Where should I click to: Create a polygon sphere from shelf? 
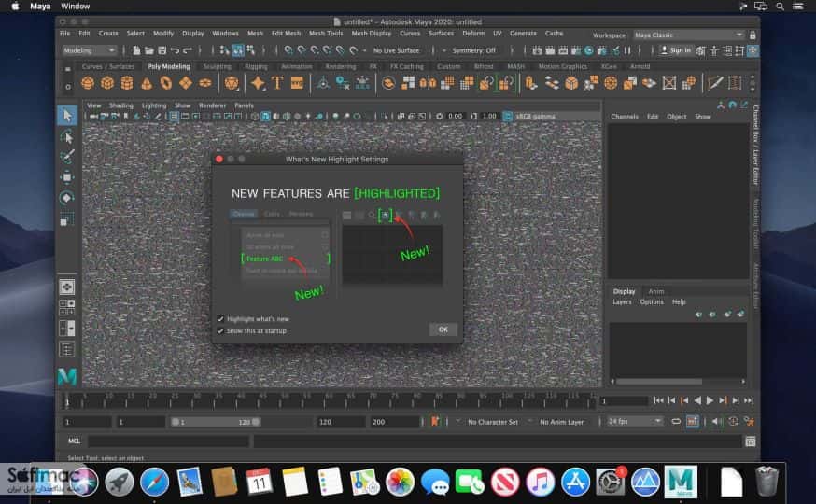88,83
